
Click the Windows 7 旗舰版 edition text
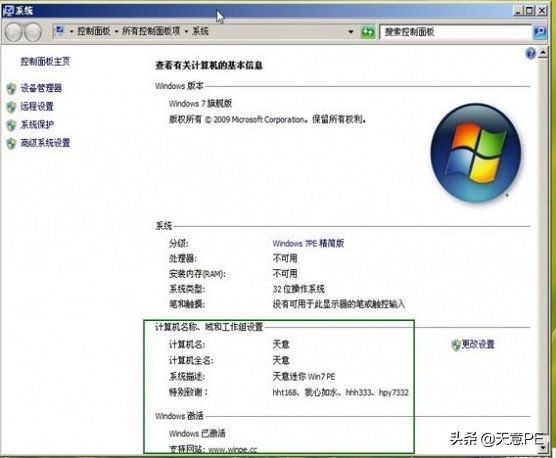tap(200, 104)
